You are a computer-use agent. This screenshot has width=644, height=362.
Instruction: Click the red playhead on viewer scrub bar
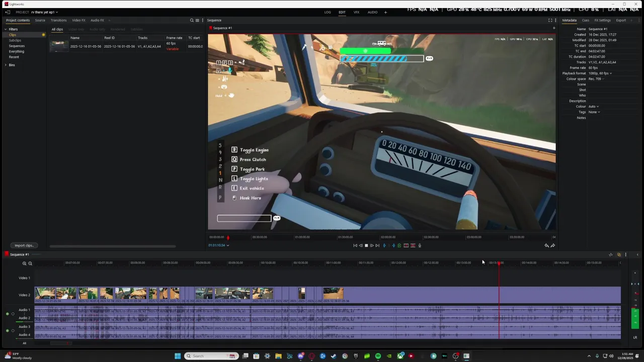[228, 237]
